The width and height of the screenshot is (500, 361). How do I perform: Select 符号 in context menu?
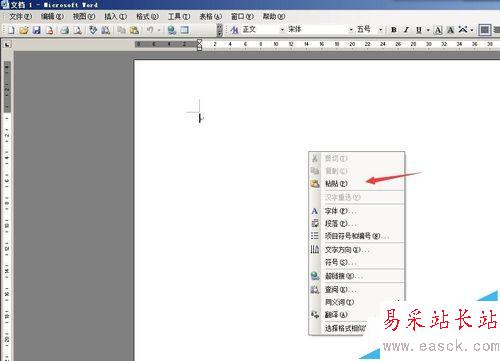(357, 262)
